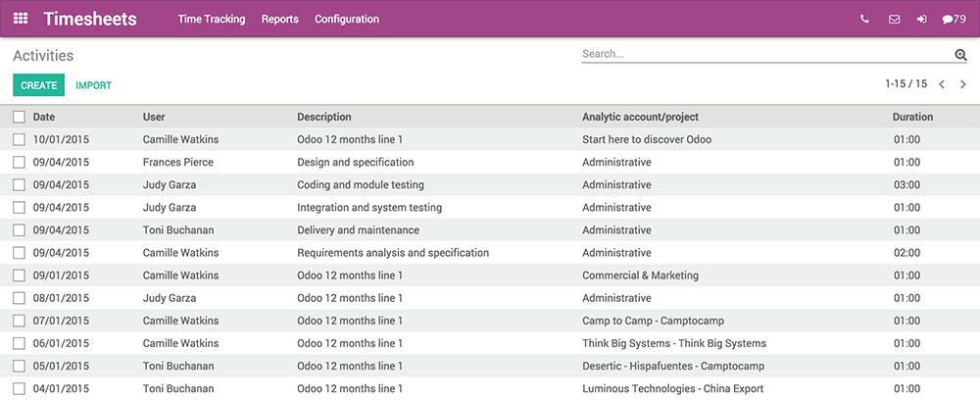Check the 10/01/2015 row checkbox
980x400 pixels.
click(20, 140)
